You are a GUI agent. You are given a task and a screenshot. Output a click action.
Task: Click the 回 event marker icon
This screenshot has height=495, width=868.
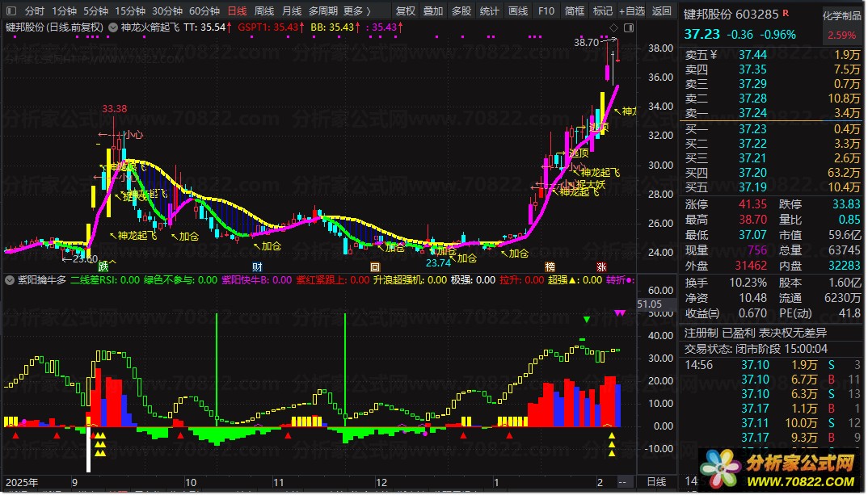(x=375, y=267)
